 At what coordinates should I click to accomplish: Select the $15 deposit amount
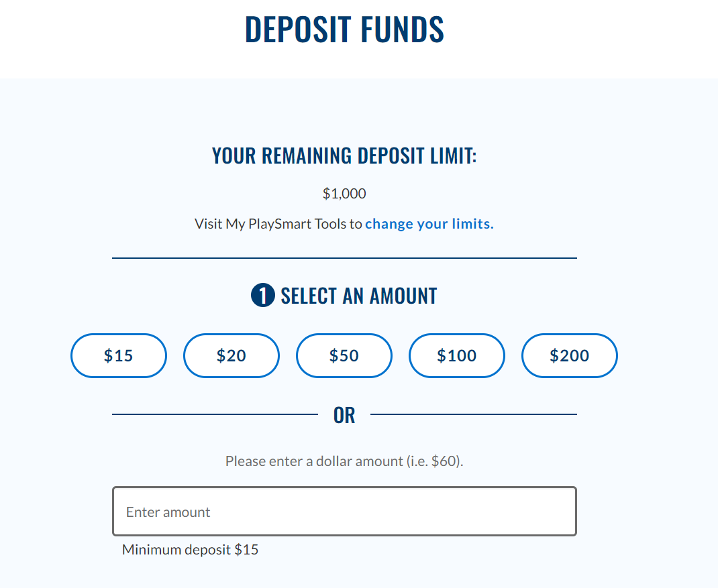pyautogui.click(x=119, y=355)
